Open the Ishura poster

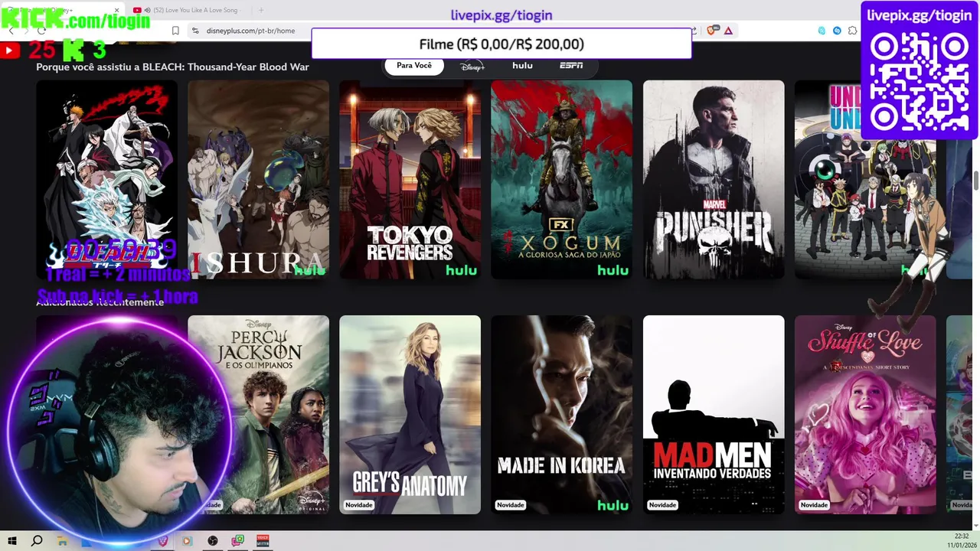[258, 180]
